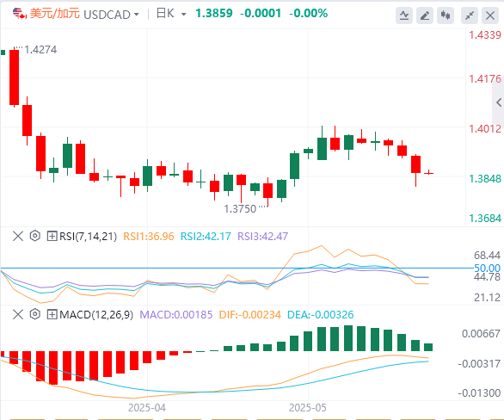Viewport: 504px width, 420px height.
Task: Click the MACD(12,26,9) label
Action: [96, 314]
